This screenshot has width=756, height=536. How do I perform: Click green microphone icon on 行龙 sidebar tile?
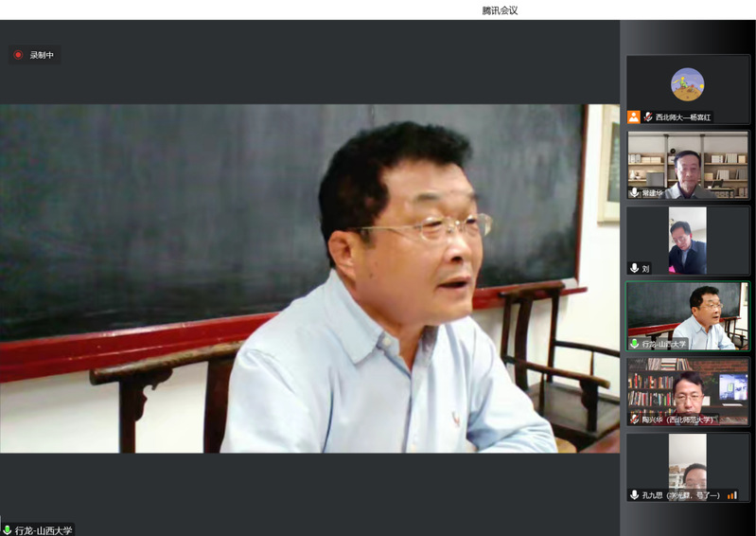point(634,344)
